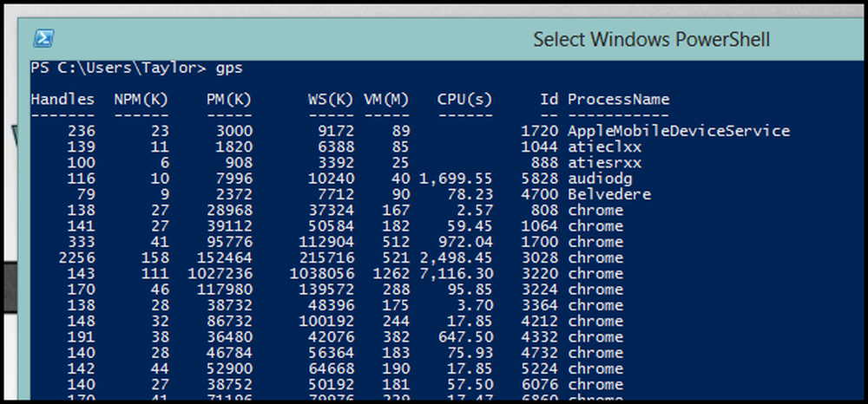
Task: Click chrome process Id 808
Action: (544, 211)
